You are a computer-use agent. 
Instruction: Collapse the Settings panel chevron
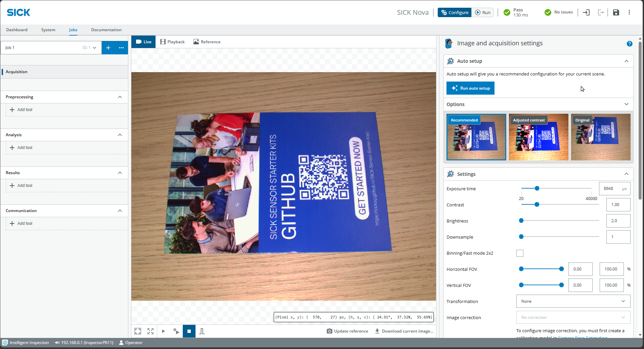click(627, 174)
